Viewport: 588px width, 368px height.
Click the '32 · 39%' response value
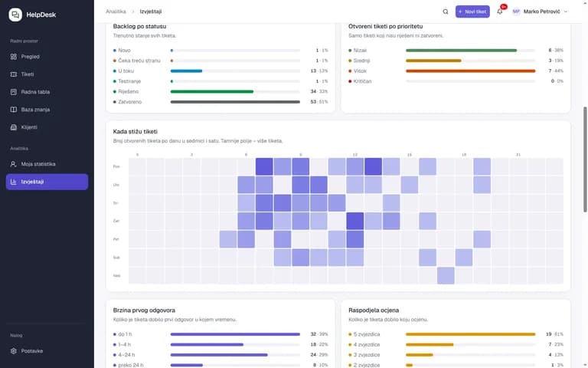(318, 334)
